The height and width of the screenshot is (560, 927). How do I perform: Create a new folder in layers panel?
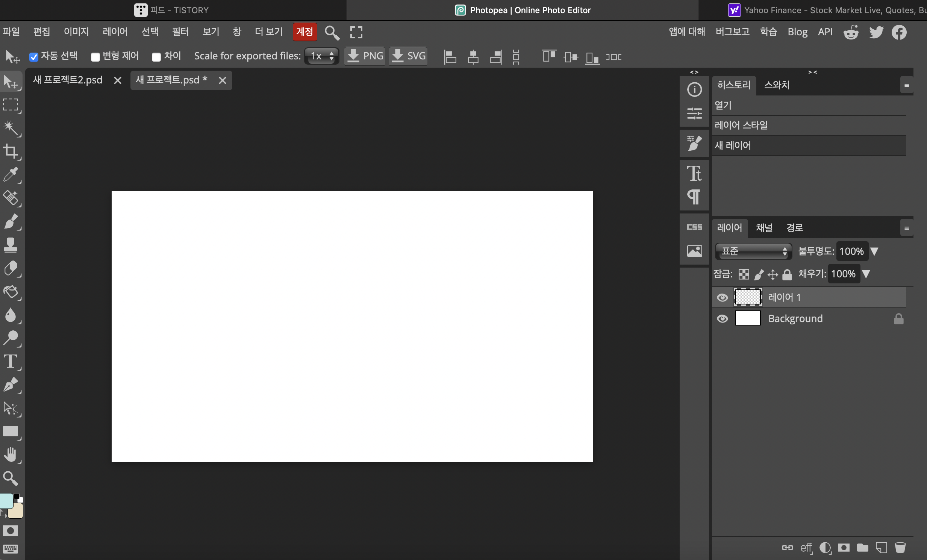862,547
